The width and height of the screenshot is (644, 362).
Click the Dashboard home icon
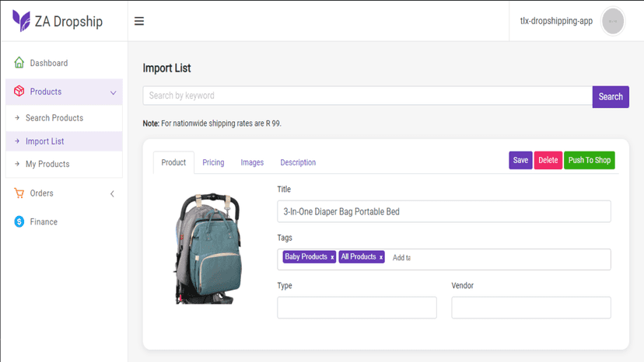(x=19, y=62)
